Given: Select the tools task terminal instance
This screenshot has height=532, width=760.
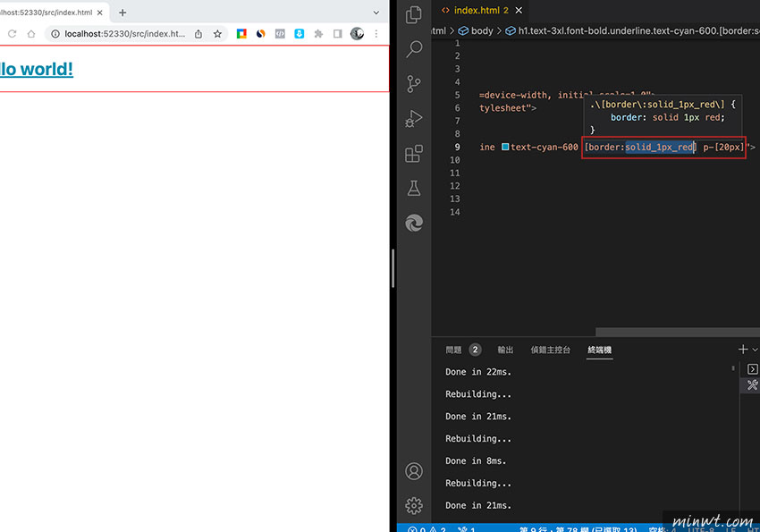Looking at the screenshot, I should [x=752, y=385].
